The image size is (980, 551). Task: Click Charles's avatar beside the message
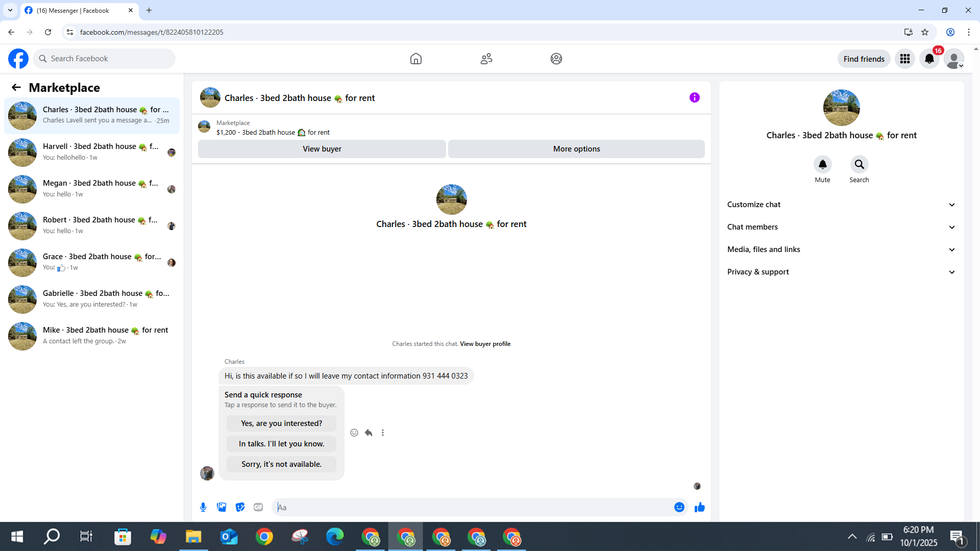207,473
